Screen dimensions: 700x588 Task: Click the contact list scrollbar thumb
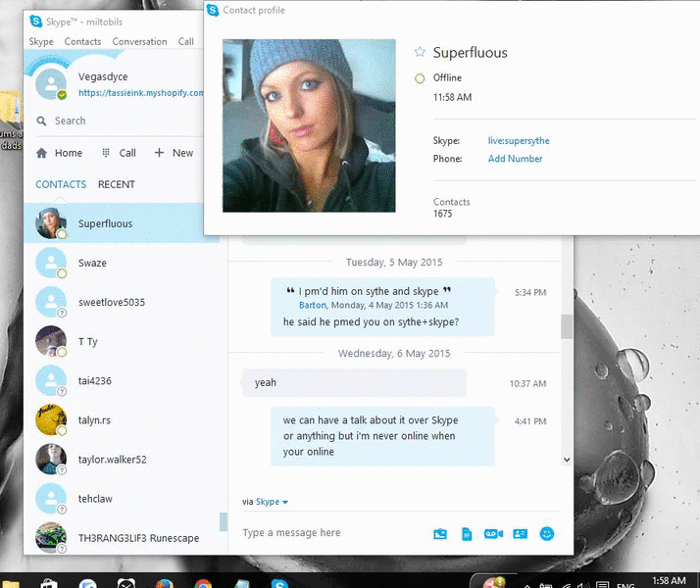(224, 522)
